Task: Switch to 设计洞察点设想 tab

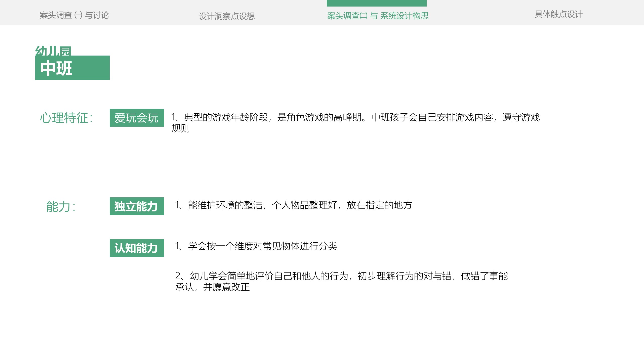Action: [226, 16]
